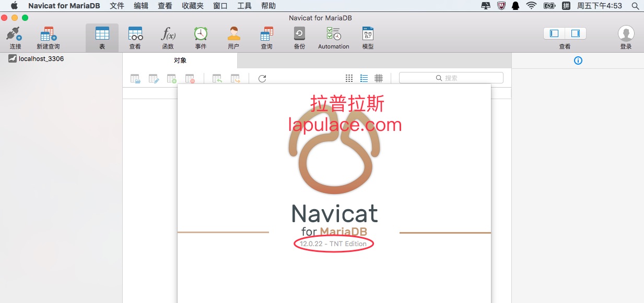Viewport: 644px width, 303px height.
Task: Click the 查询 (Query) toolbar icon
Action: tap(266, 34)
